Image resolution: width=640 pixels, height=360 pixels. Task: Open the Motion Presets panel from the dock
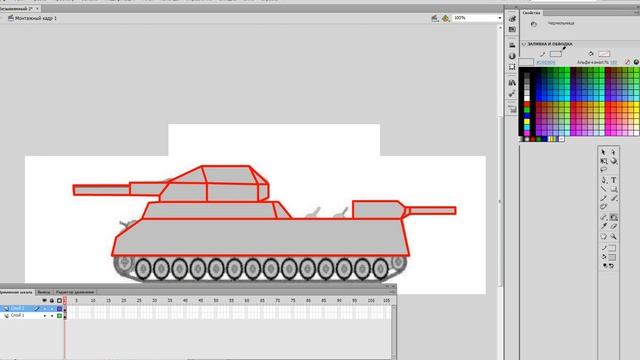click(x=512, y=94)
